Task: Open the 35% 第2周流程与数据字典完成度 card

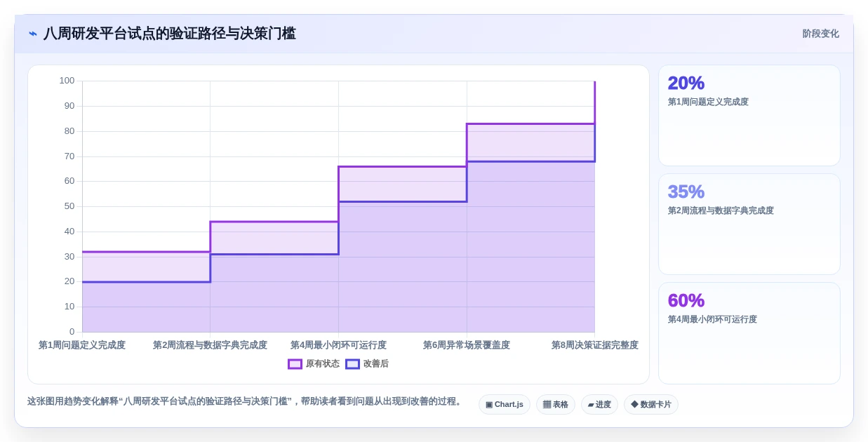Action: coord(749,225)
